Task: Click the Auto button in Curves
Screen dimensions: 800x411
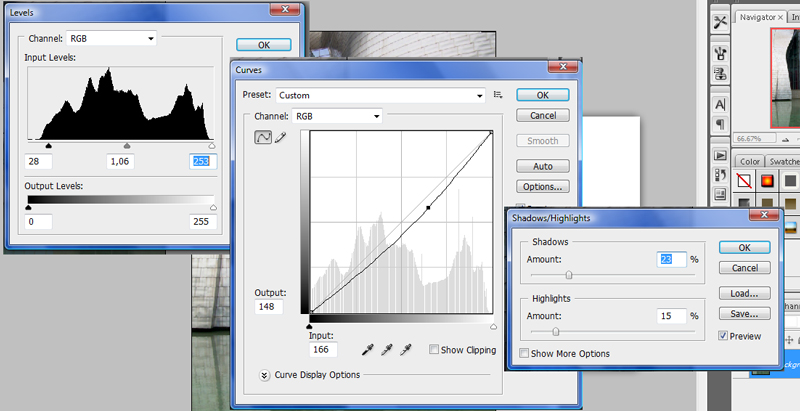Action: tap(543, 166)
